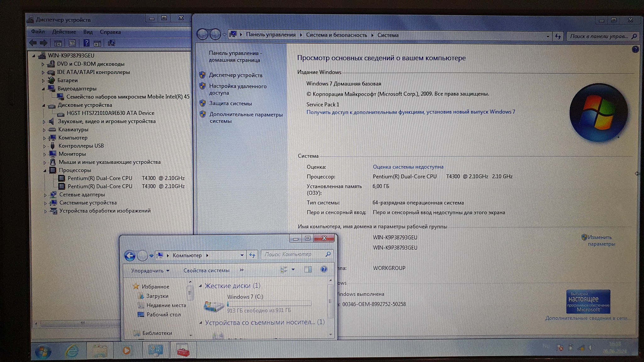This screenshot has width=644, height=362.
Task: Click the refresh icon in Computer window address bar
Action: tap(252, 255)
